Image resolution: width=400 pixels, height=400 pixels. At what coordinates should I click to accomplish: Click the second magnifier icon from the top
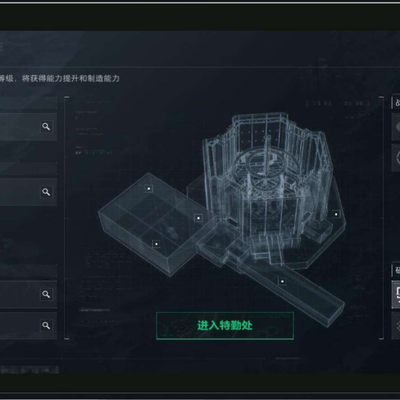(x=46, y=192)
